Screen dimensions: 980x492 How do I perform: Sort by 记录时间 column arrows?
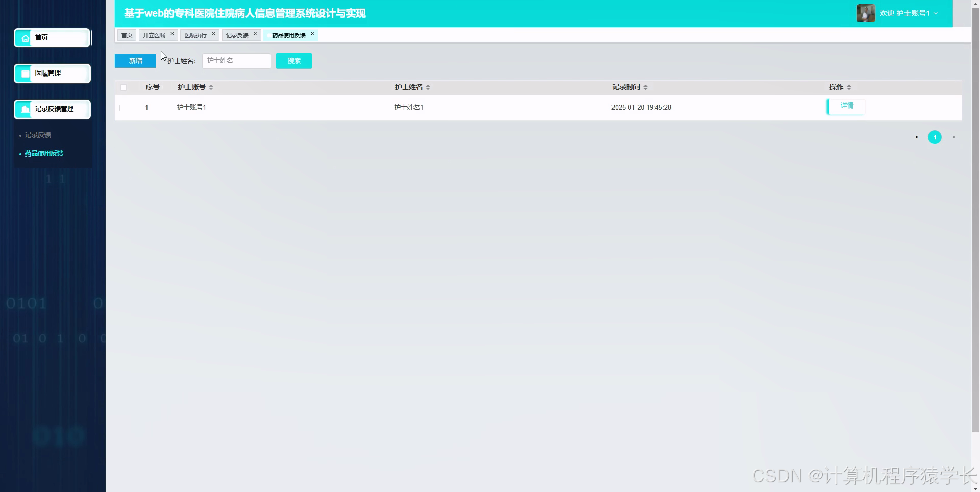[x=645, y=87]
